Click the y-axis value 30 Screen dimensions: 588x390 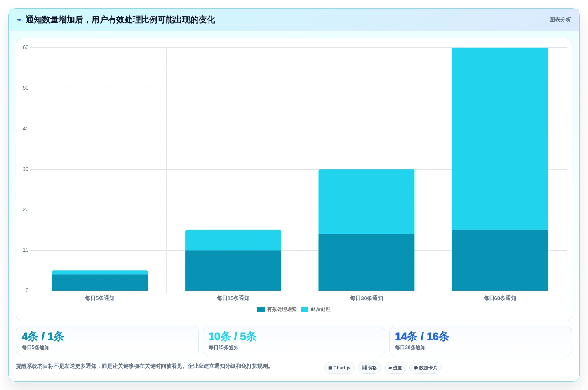pyautogui.click(x=26, y=169)
